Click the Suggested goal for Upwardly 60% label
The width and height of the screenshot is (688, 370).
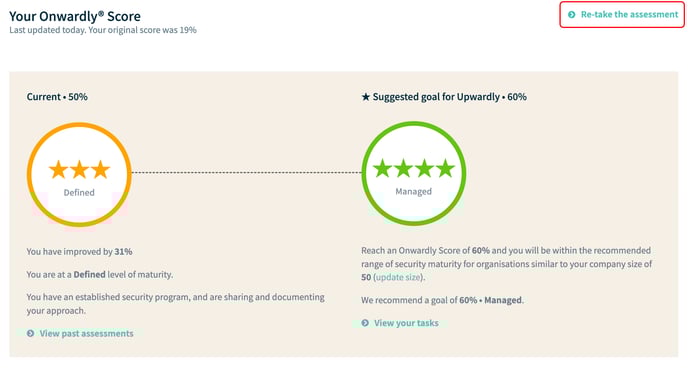449,97
